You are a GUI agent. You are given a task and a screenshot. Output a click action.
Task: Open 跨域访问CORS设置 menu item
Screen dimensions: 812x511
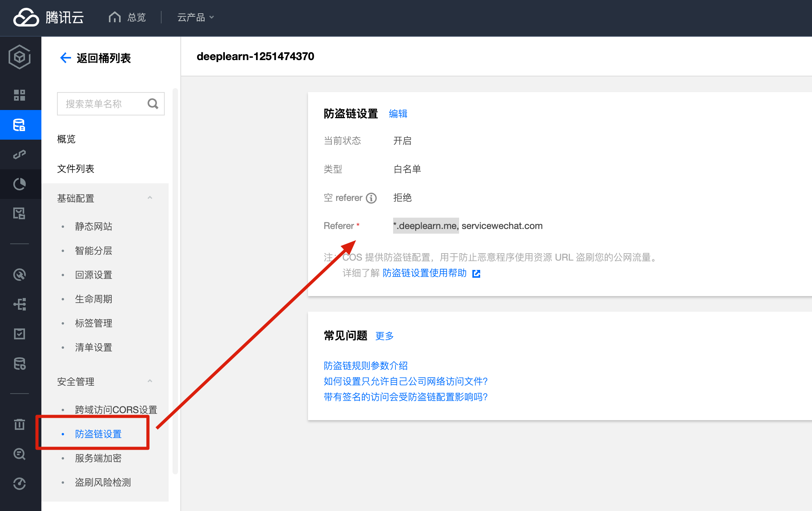pos(116,410)
